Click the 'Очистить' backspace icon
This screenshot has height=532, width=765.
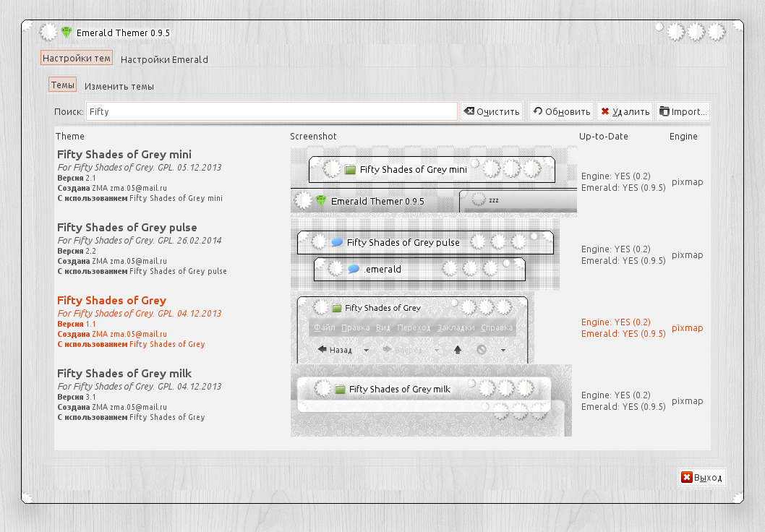tap(469, 111)
